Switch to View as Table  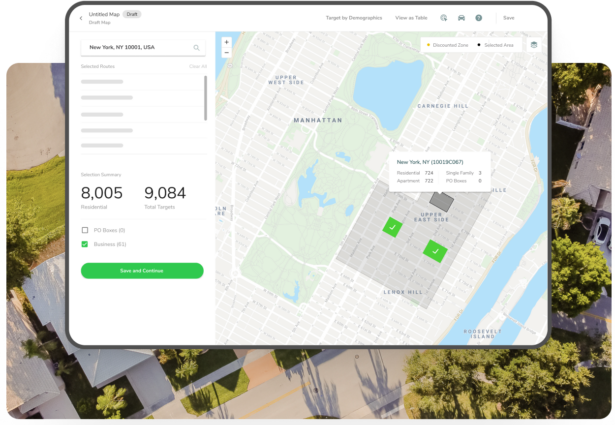411,18
